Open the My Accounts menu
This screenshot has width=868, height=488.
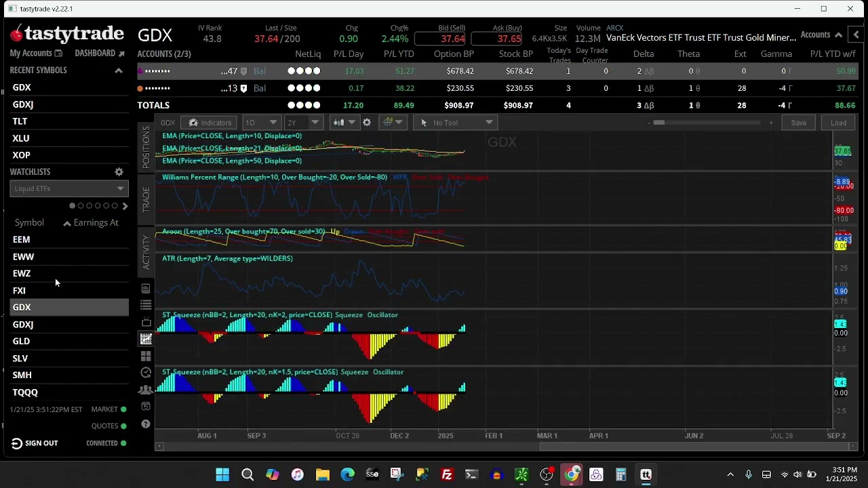pos(36,54)
